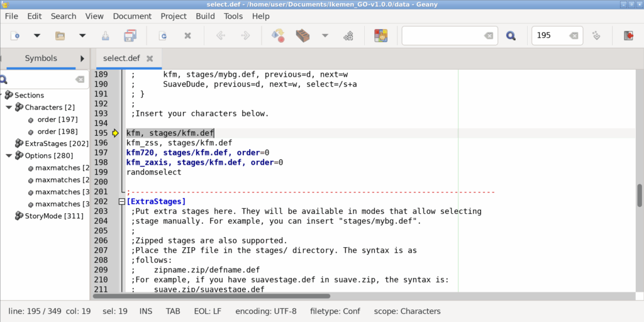Open the Search menu
Viewport: 644px width, 322px height.
(x=64, y=16)
